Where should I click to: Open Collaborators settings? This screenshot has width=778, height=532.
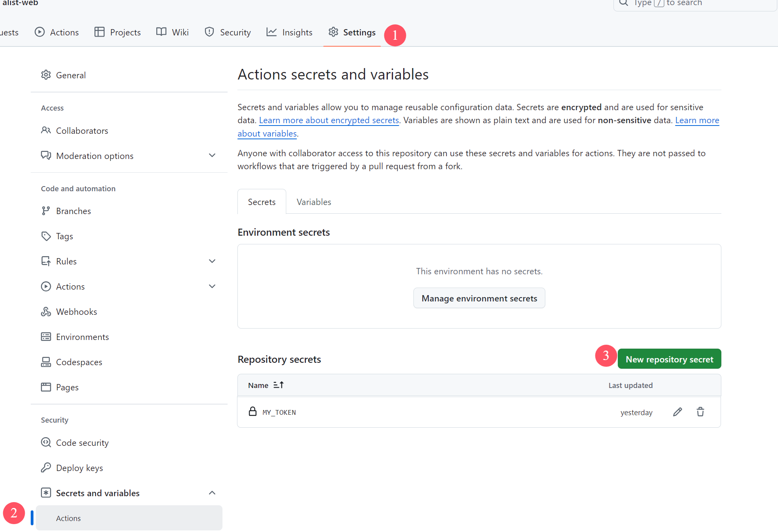pyautogui.click(x=129, y=131)
